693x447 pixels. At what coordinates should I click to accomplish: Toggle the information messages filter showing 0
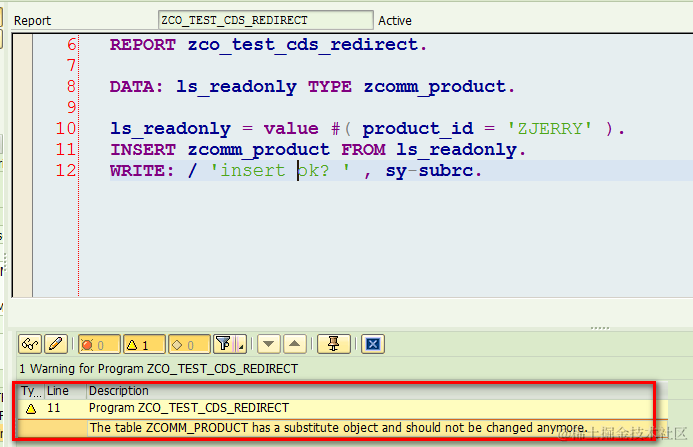tap(189, 344)
